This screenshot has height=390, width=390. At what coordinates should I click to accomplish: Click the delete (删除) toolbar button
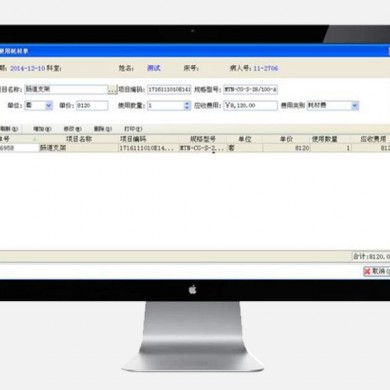click(103, 129)
